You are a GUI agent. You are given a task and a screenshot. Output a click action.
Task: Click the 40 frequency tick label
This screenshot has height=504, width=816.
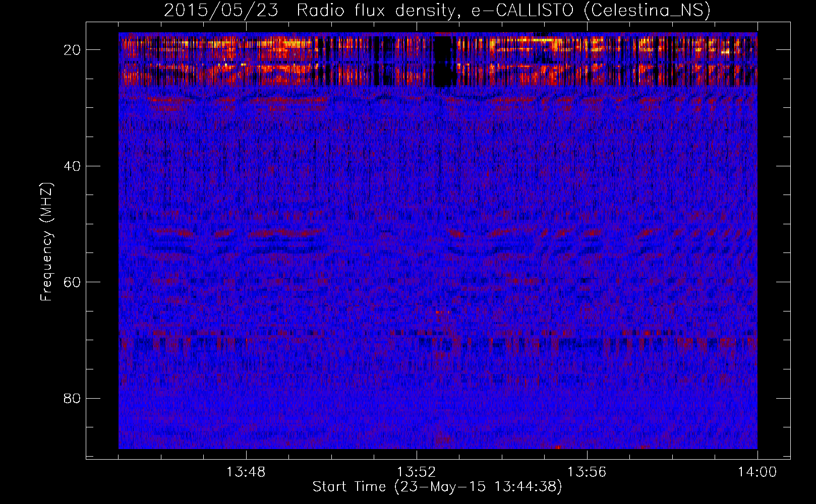point(73,166)
